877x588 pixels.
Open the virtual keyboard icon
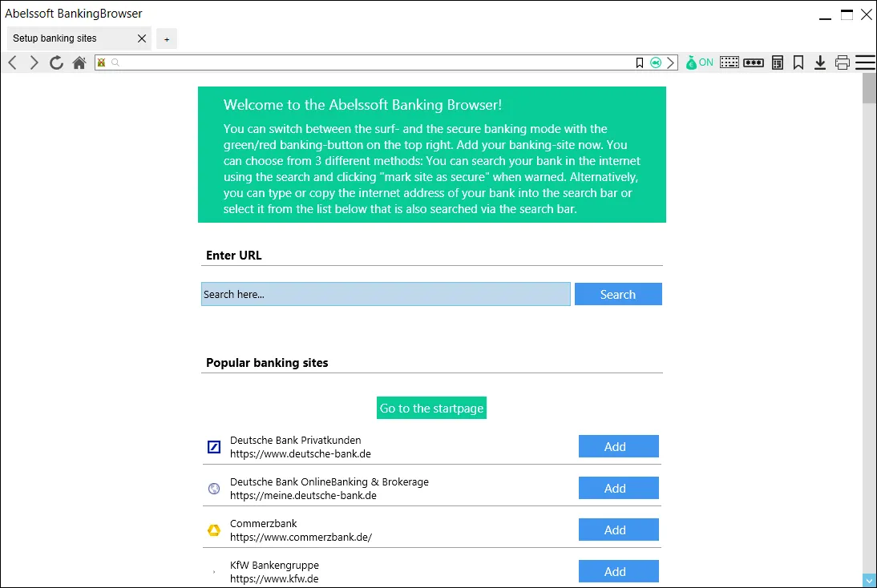pyautogui.click(x=729, y=62)
